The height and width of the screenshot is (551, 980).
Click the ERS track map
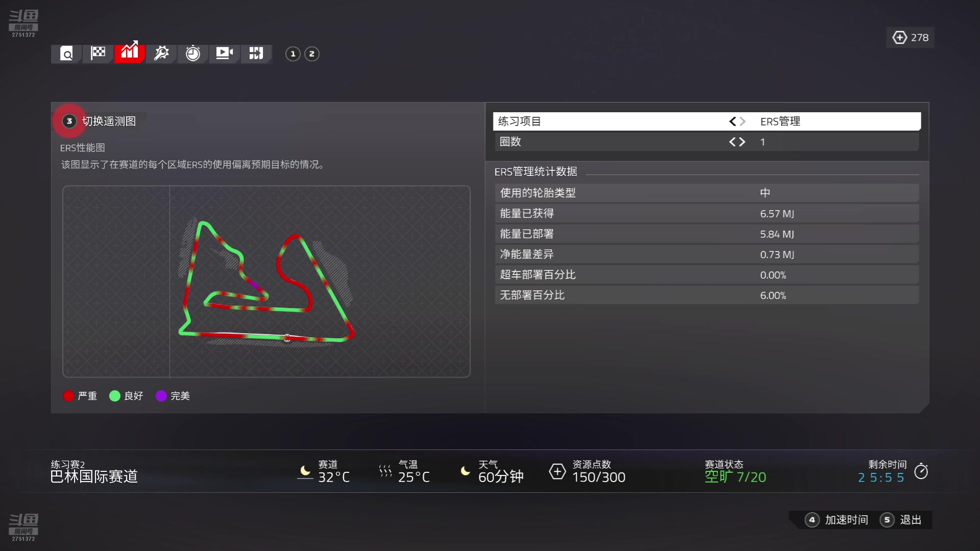pos(266,282)
